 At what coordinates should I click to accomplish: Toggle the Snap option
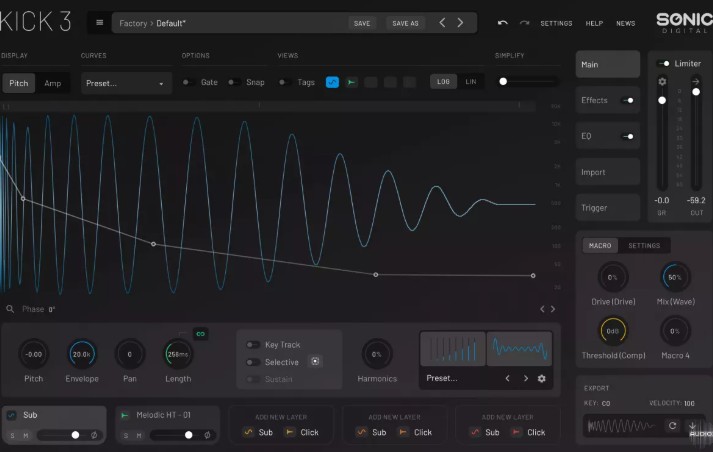233,82
